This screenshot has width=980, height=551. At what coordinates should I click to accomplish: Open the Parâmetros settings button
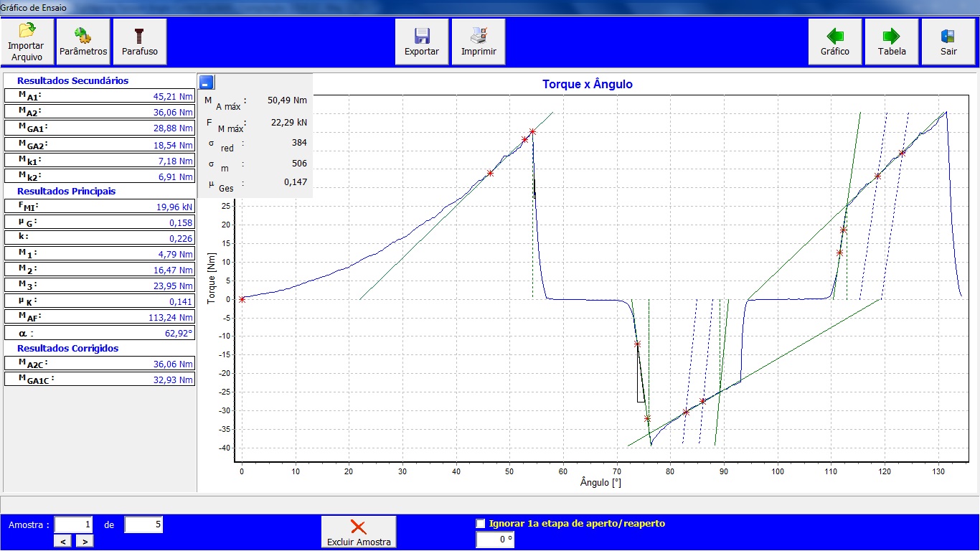coord(83,42)
